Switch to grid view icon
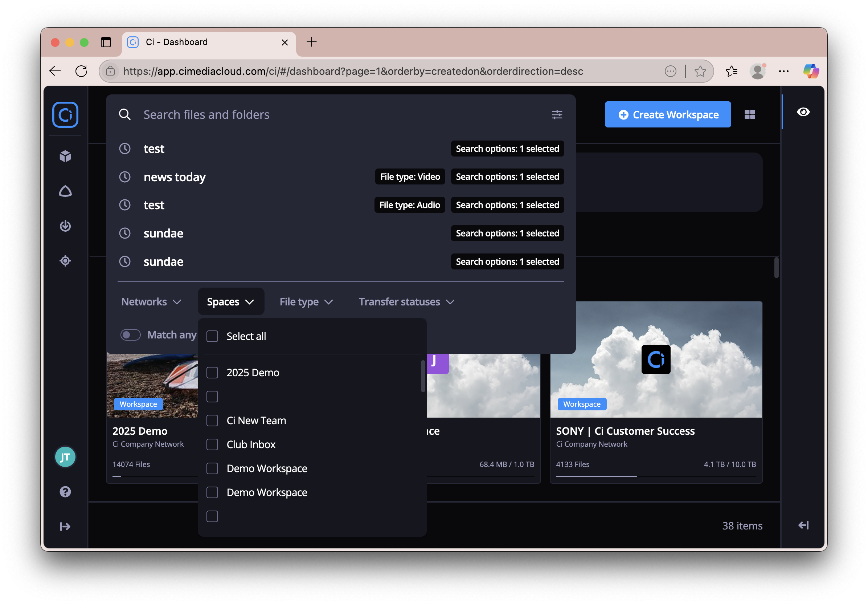 pos(750,114)
